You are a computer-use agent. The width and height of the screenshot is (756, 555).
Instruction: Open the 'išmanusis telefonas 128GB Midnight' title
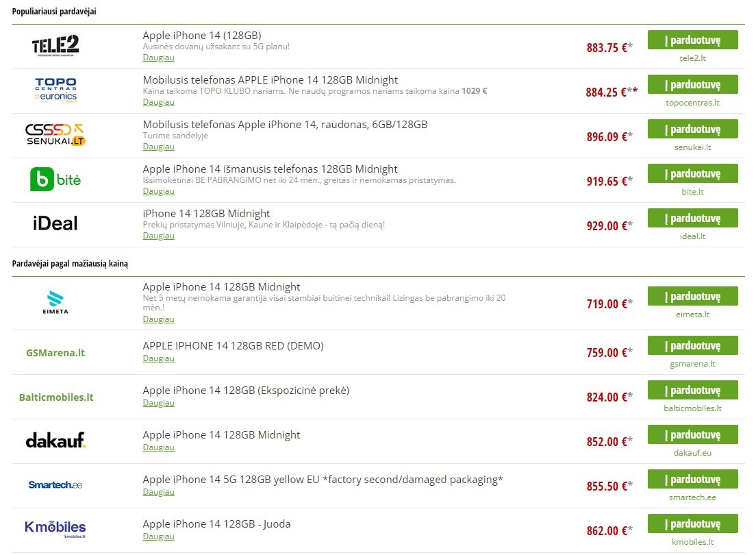270,169
